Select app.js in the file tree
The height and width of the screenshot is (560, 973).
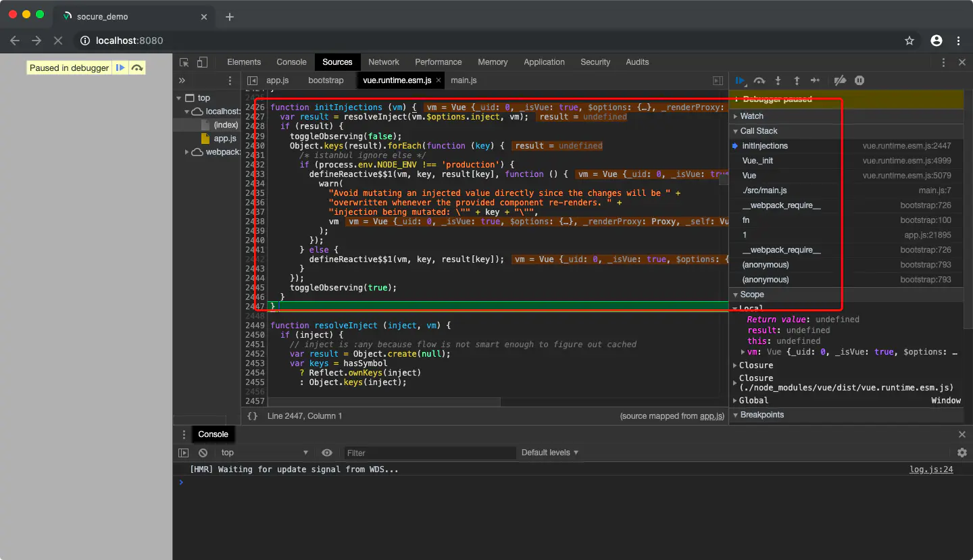[225, 138]
